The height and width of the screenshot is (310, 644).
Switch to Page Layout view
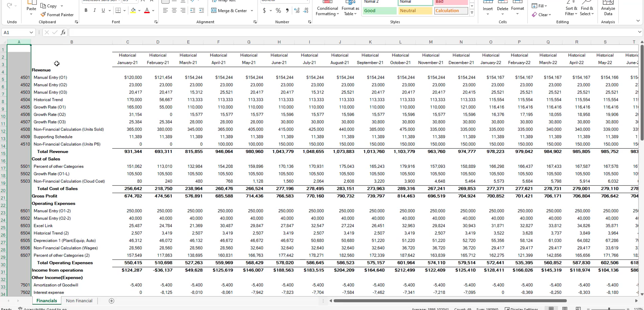565,308
